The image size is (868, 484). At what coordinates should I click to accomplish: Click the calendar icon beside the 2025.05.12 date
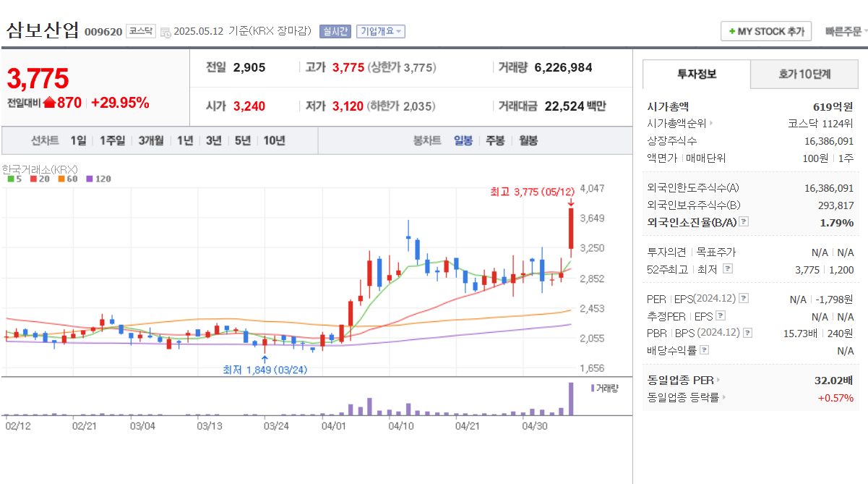click(166, 31)
